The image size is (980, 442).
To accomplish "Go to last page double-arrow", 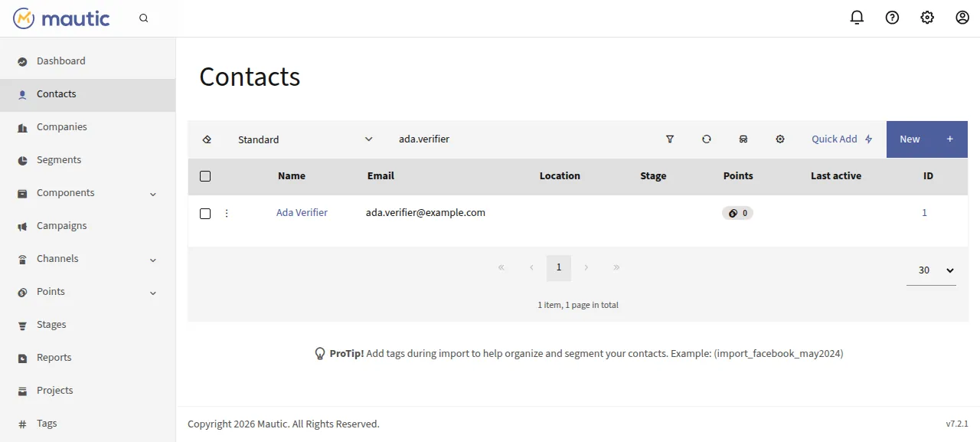I will 616,267.
